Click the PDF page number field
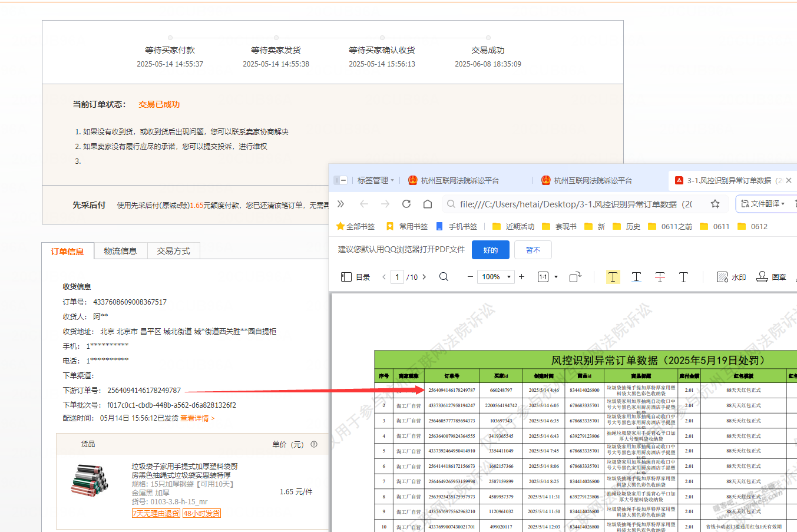797x532 pixels. (398, 277)
